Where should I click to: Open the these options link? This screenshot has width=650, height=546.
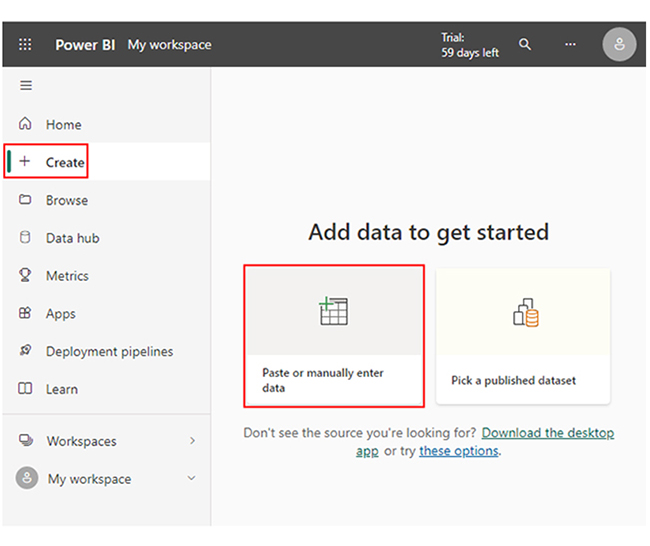click(x=458, y=451)
